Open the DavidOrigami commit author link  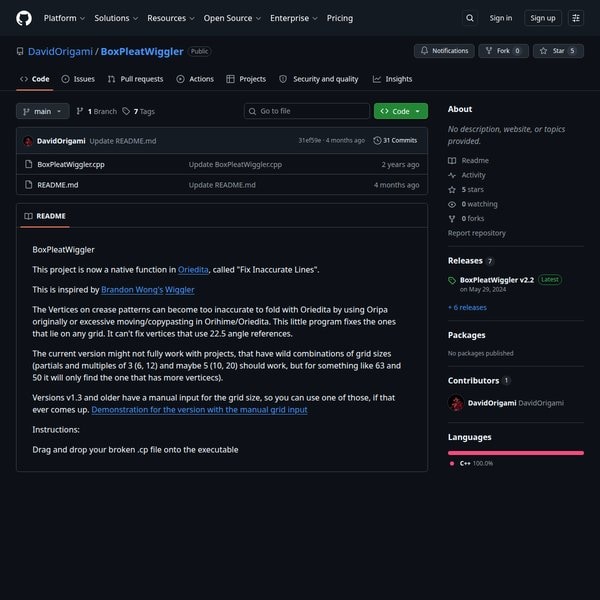61,141
